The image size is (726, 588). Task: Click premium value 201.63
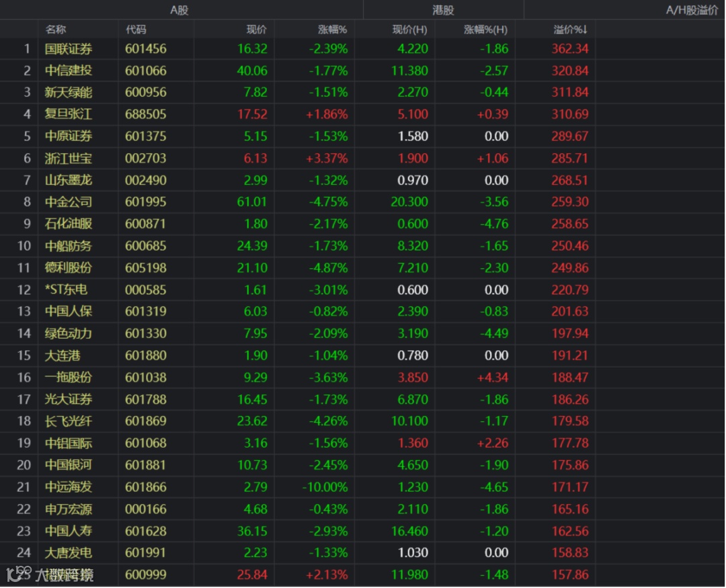[570, 312]
